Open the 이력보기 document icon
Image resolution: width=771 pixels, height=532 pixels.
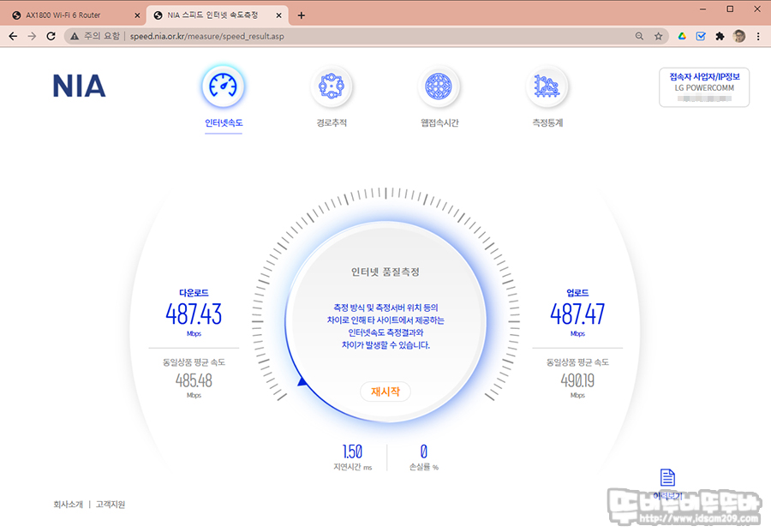point(667,477)
